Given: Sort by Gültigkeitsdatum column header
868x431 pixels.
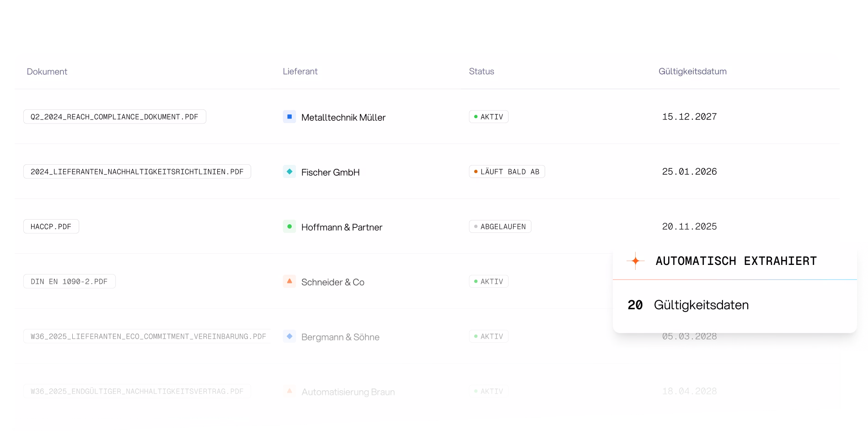Looking at the screenshot, I should coord(692,71).
